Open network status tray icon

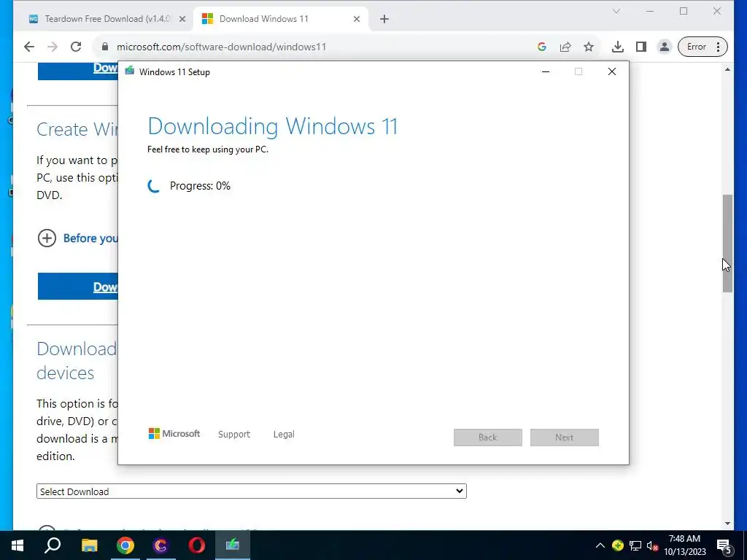coord(635,545)
